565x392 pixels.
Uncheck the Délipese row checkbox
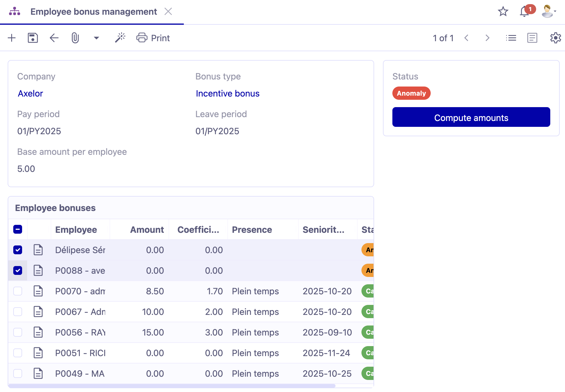pos(18,250)
